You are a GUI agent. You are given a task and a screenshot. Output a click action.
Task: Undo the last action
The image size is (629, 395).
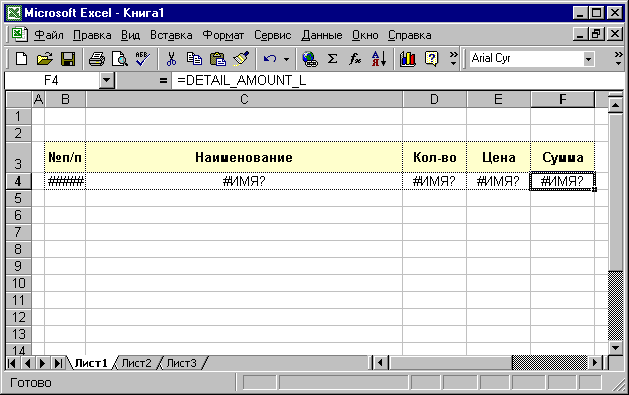click(270, 59)
